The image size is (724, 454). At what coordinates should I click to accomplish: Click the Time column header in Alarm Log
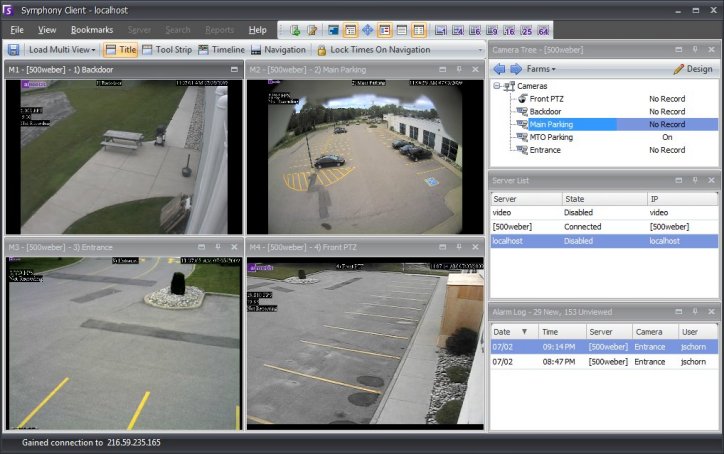[562, 332]
